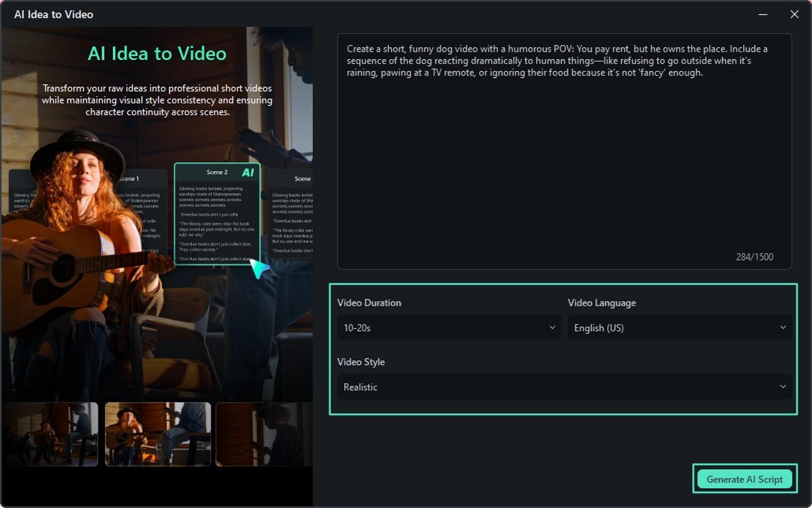Screen dimensions: 812x508
Task: Close the AI Idea to Video window
Action: [794, 14]
